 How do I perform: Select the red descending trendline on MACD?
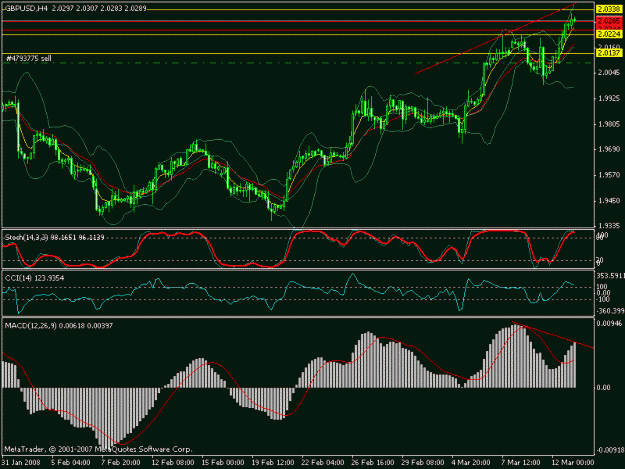(x=553, y=335)
